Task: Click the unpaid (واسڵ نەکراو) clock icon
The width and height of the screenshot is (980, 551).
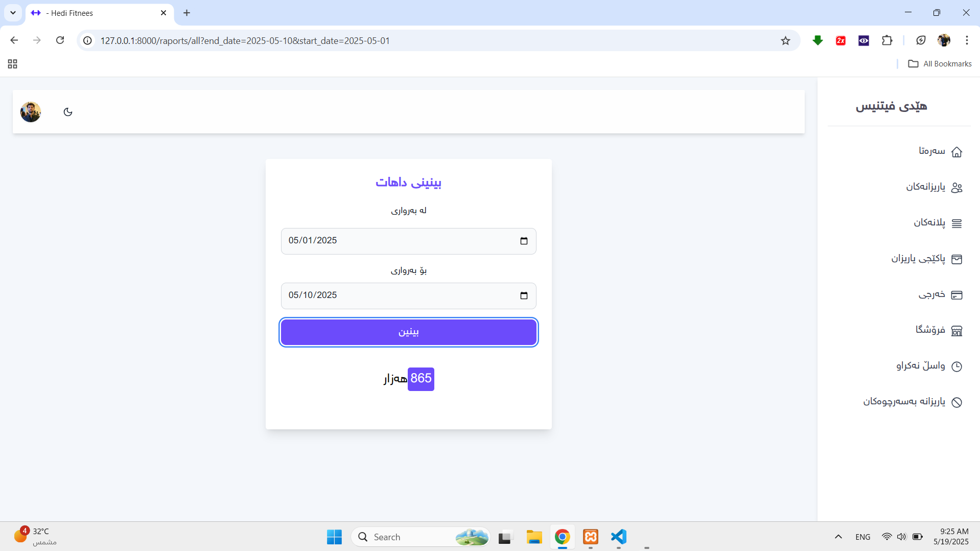Action: click(956, 366)
